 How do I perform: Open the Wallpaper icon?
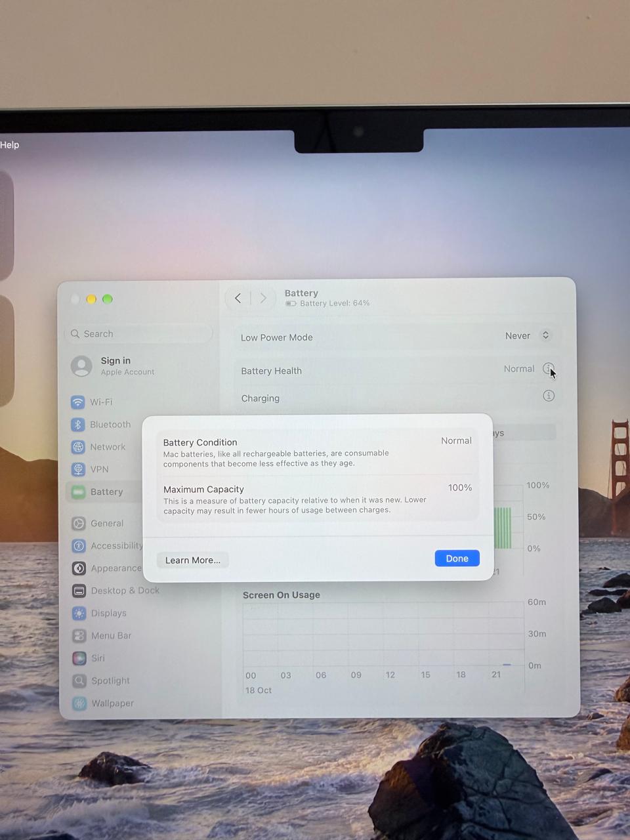click(x=79, y=703)
